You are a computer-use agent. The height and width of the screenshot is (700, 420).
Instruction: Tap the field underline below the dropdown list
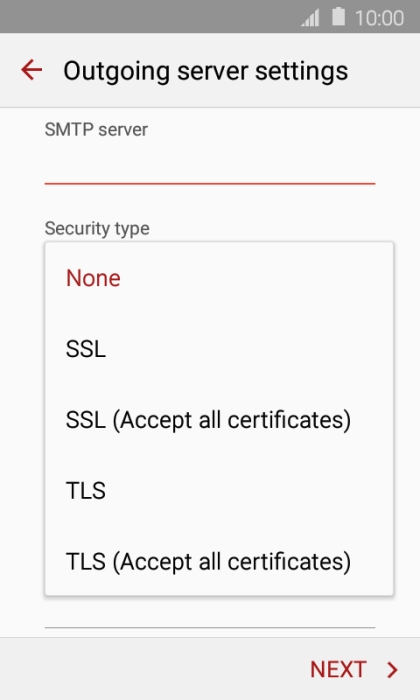[210, 627]
